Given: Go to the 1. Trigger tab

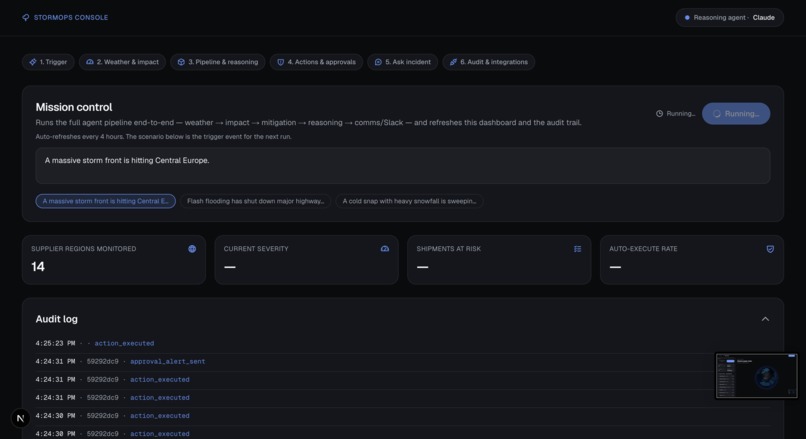Looking at the screenshot, I should coord(48,62).
